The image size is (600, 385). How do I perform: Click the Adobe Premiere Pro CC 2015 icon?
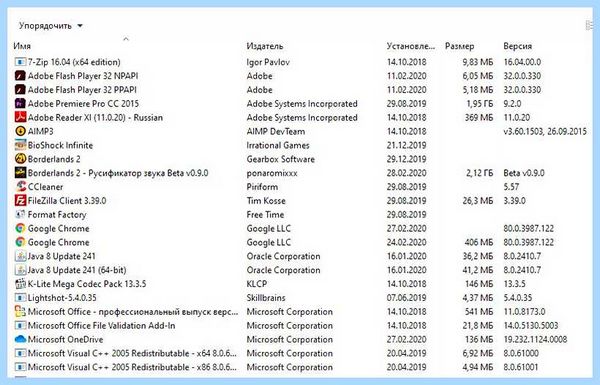[20, 103]
